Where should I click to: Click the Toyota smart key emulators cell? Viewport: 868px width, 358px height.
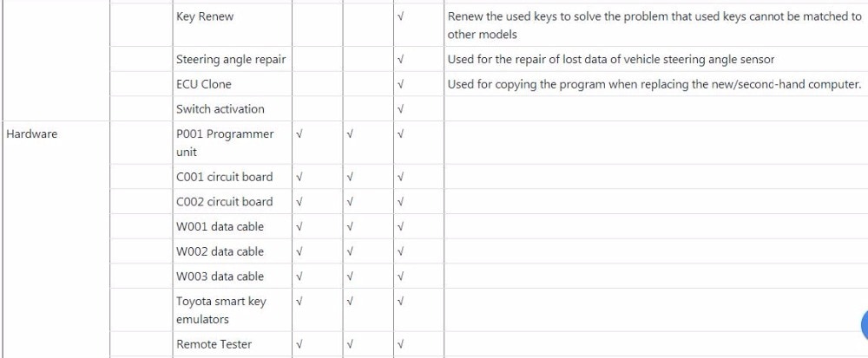(221, 310)
